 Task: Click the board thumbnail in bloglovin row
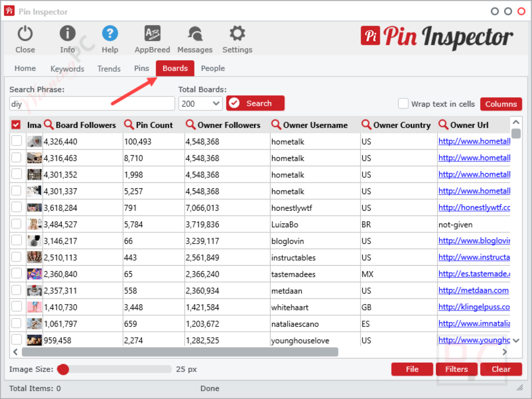(x=34, y=241)
